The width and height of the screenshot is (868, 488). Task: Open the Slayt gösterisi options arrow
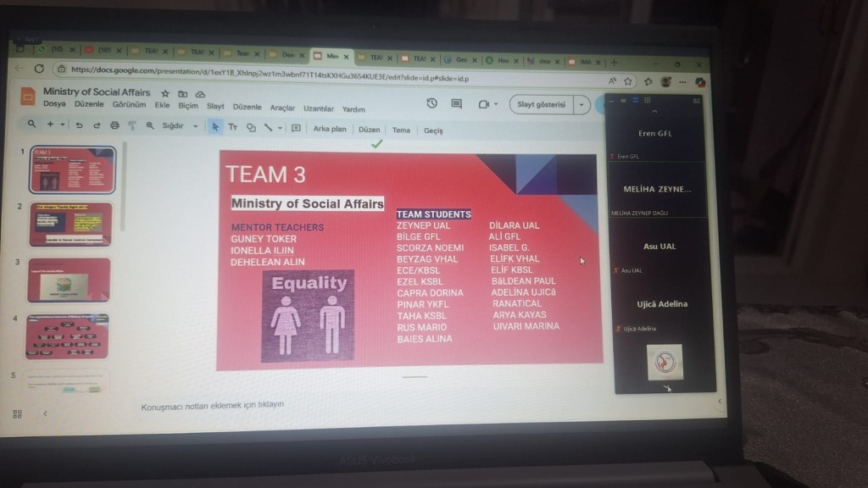581,104
